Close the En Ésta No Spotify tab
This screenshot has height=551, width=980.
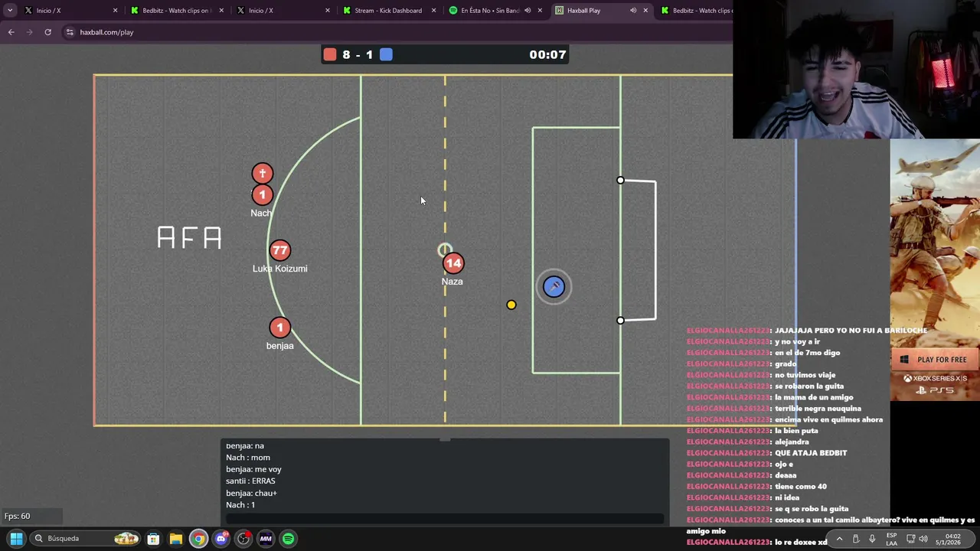coord(540,10)
